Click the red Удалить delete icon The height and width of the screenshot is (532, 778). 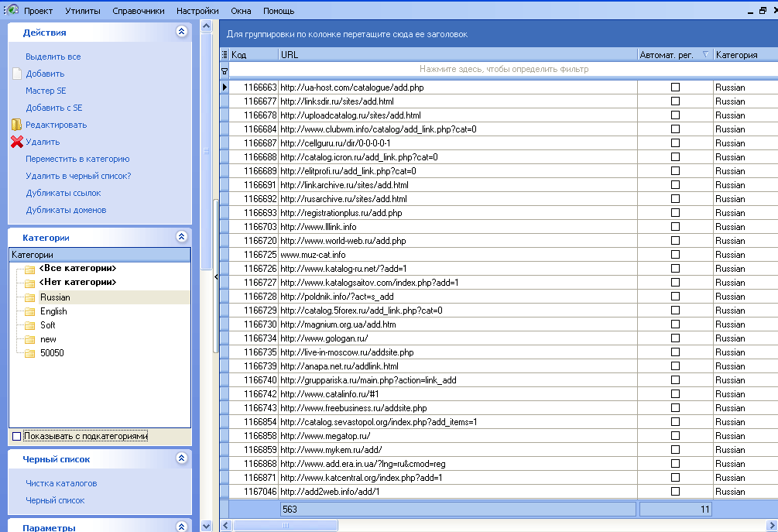(15, 142)
